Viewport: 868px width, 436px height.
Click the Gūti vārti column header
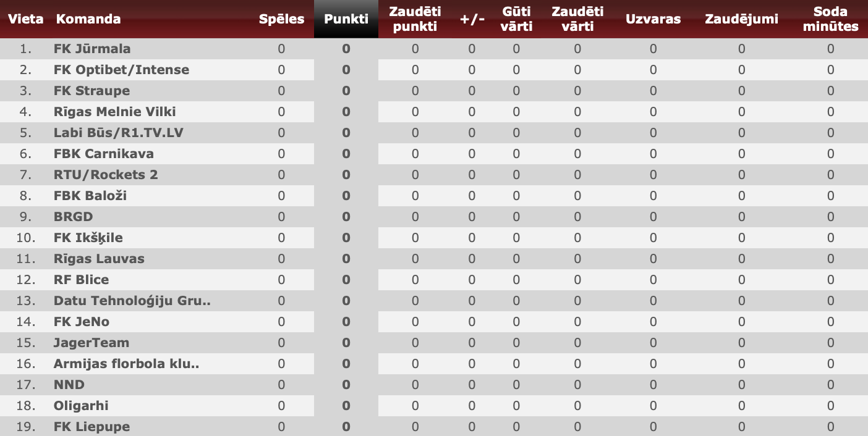click(516, 19)
